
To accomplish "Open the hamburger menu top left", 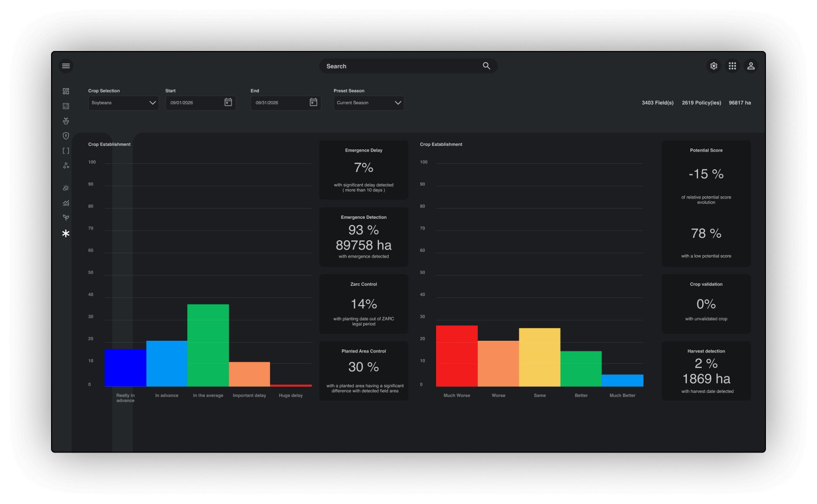I will tap(66, 66).
